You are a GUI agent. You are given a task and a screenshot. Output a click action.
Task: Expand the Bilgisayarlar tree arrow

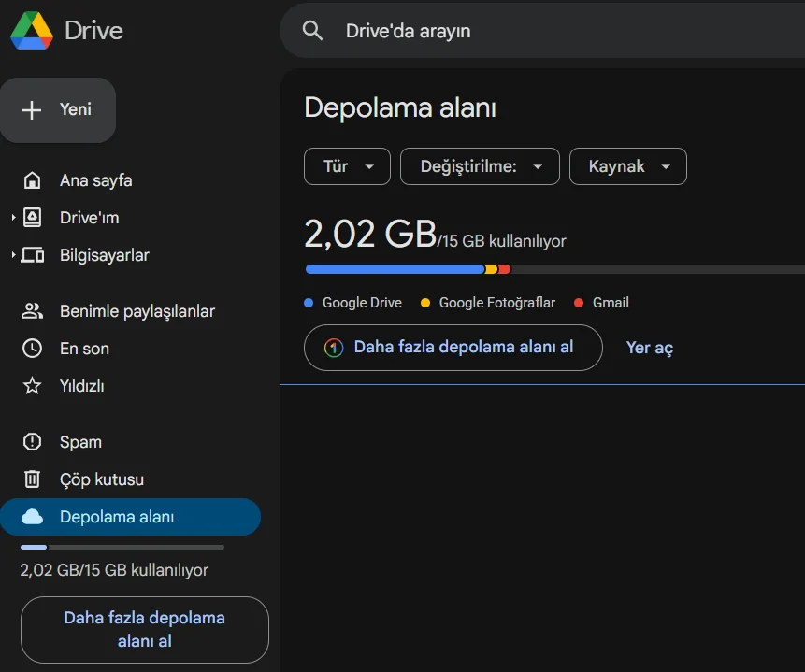pyautogui.click(x=14, y=255)
